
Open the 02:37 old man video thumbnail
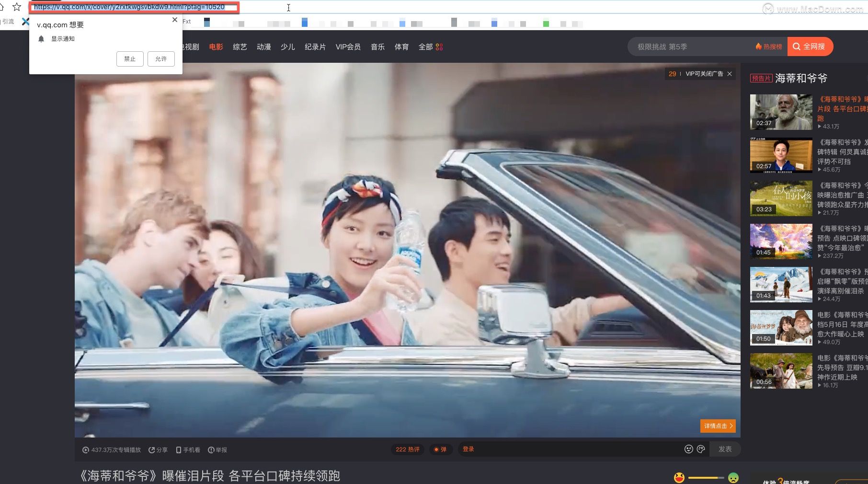point(781,112)
